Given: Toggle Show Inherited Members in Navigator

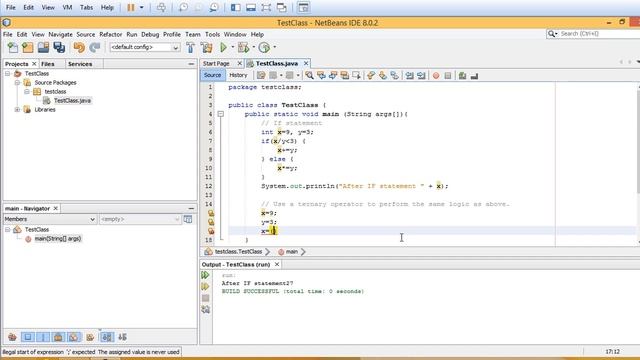Looking at the screenshot, I should [x=12, y=337].
